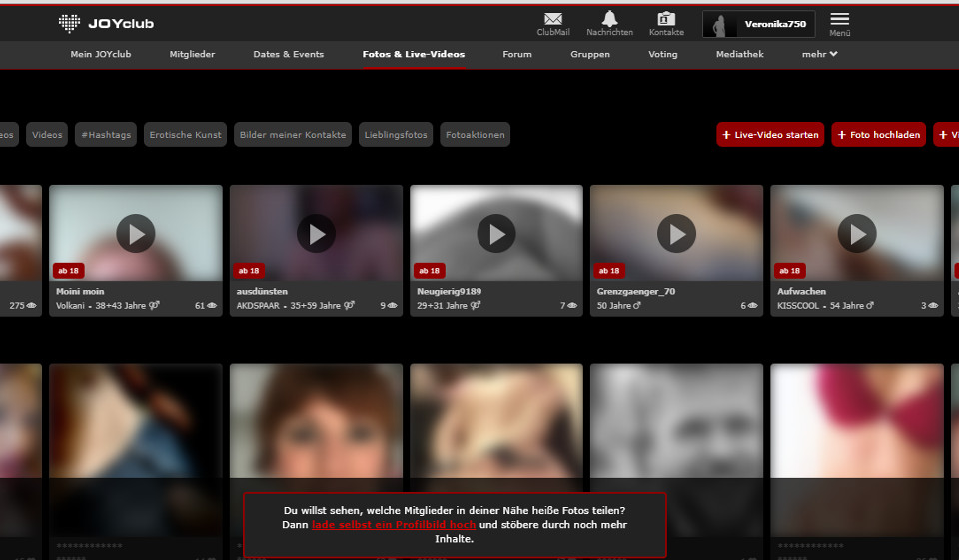Play the Grenzgaenger_70 video
959x560 pixels.
coord(676,234)
